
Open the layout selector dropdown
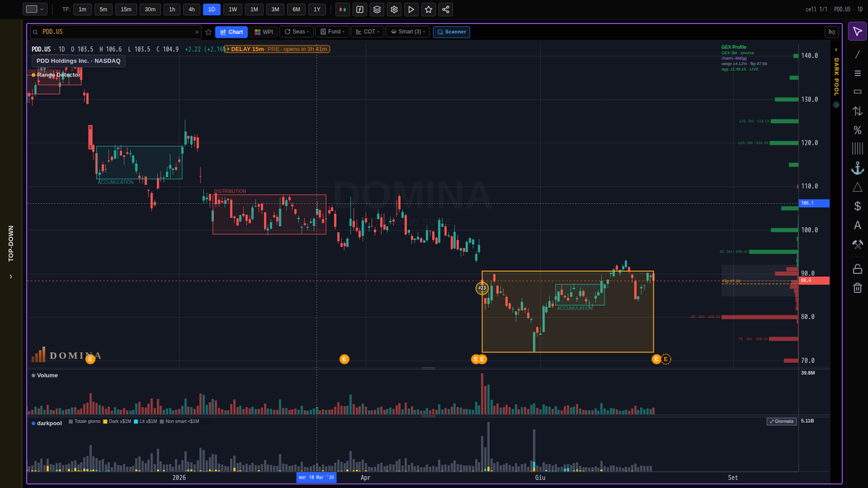(35, 9)
